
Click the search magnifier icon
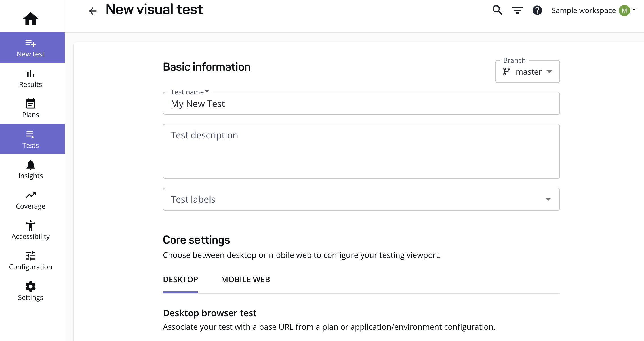pos(497,10)
